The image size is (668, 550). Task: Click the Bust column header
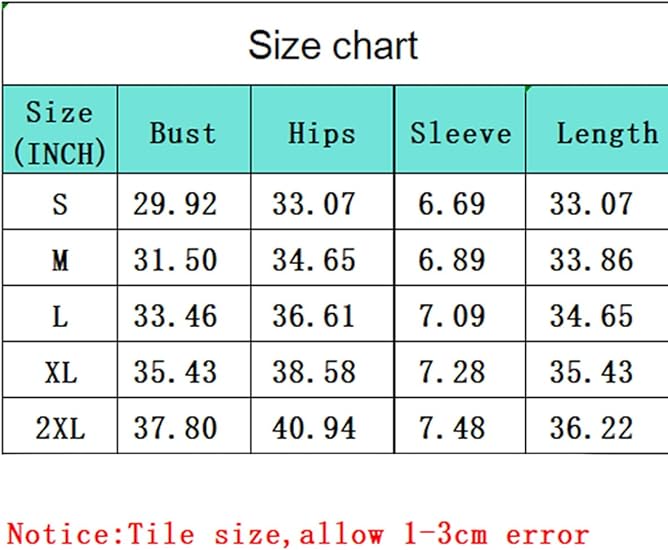[183, 133]
